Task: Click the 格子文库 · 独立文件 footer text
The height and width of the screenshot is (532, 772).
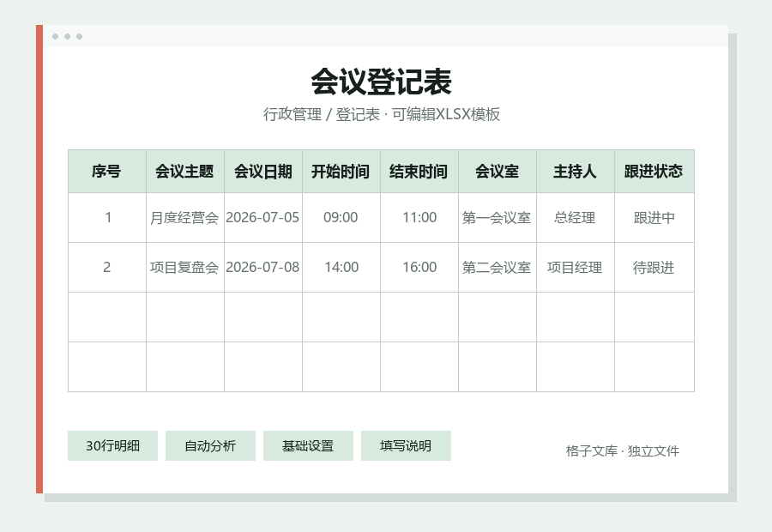Action: click(x=623, y=450)
